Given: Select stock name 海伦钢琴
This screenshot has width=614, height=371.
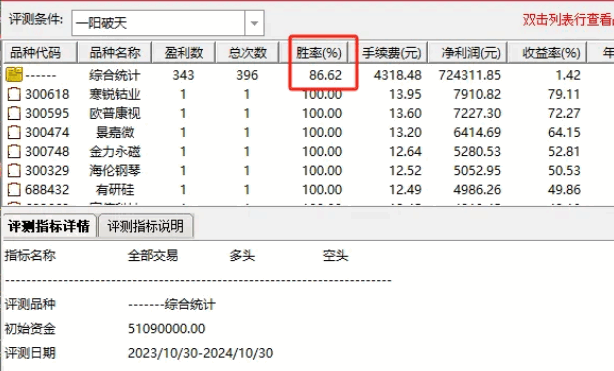Looking at the screenshot, I should tap(115, 170).
